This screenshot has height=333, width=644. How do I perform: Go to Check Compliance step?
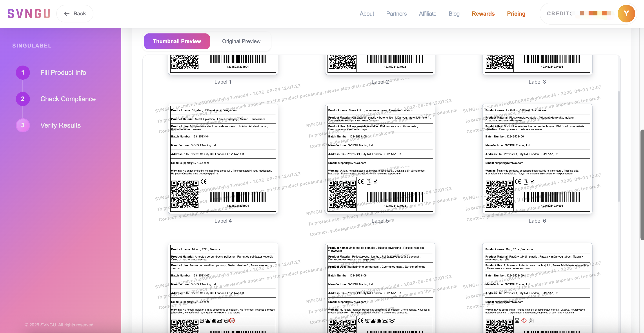(68, 99)
